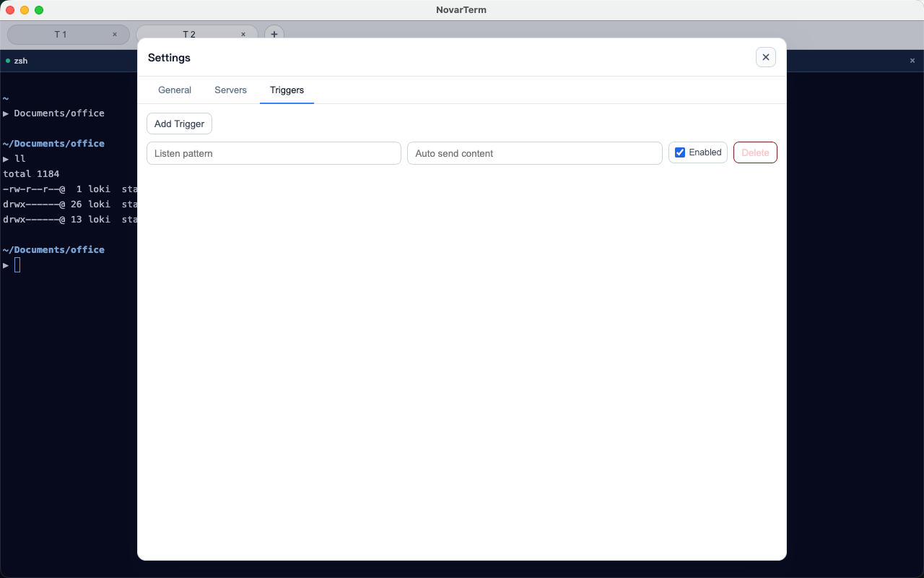Viewport: 924px width, 578px height.
Task: Select the T 1 terminal tab
Action: [x=61, y=34]
